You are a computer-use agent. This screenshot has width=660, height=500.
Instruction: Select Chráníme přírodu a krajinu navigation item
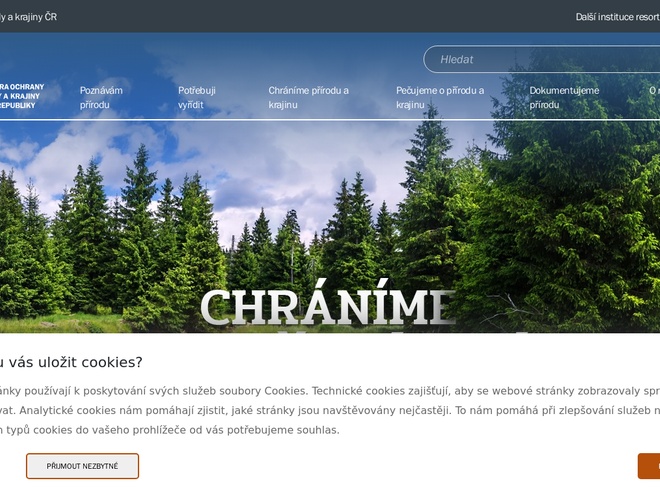[x=308, y=97]
